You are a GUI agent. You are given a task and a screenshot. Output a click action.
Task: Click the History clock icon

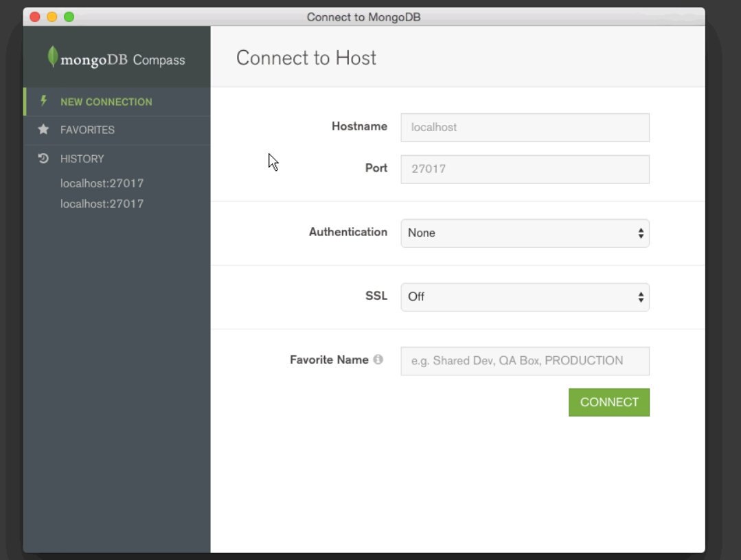[43, 158]
